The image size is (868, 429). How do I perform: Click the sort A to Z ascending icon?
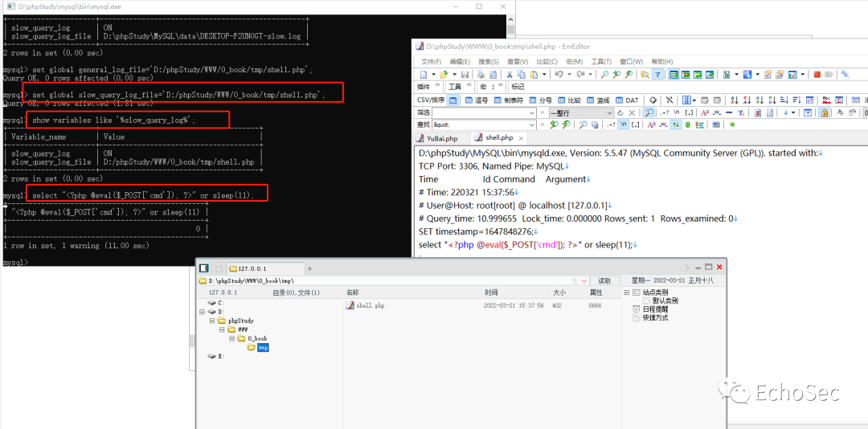pyautogui.click(x=735, y=100)
